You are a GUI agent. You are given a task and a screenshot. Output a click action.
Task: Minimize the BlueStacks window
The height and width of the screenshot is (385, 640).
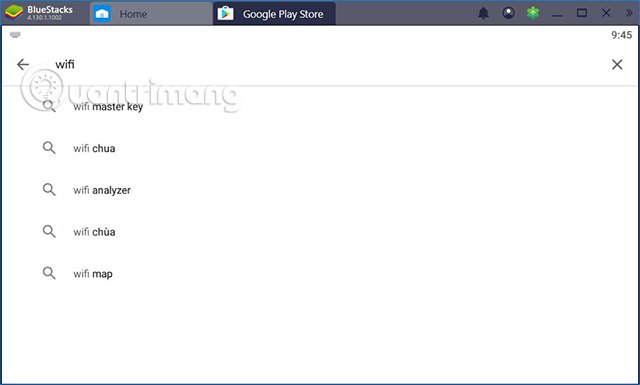coord(557,15)
